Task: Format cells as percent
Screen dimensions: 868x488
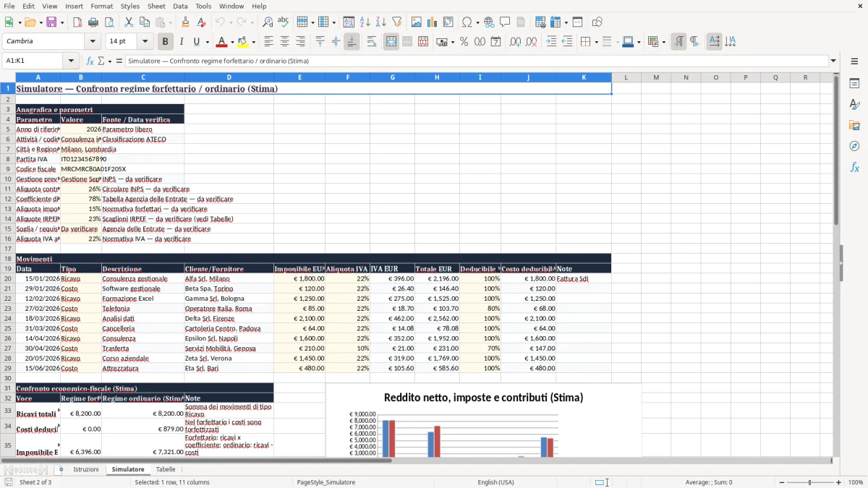Action: tap(464, 42)
